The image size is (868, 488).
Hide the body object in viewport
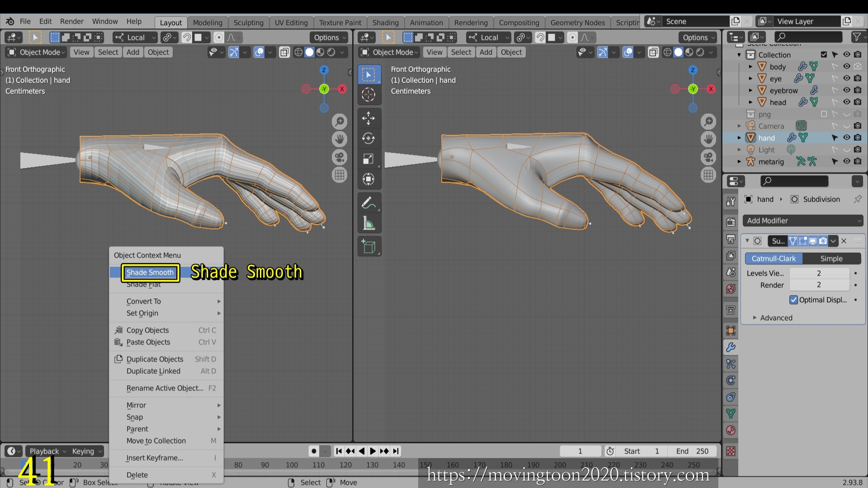click(846, 66)
